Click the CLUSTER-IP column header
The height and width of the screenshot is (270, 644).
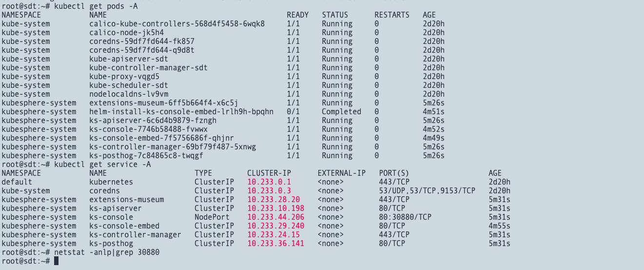[269, 173]
